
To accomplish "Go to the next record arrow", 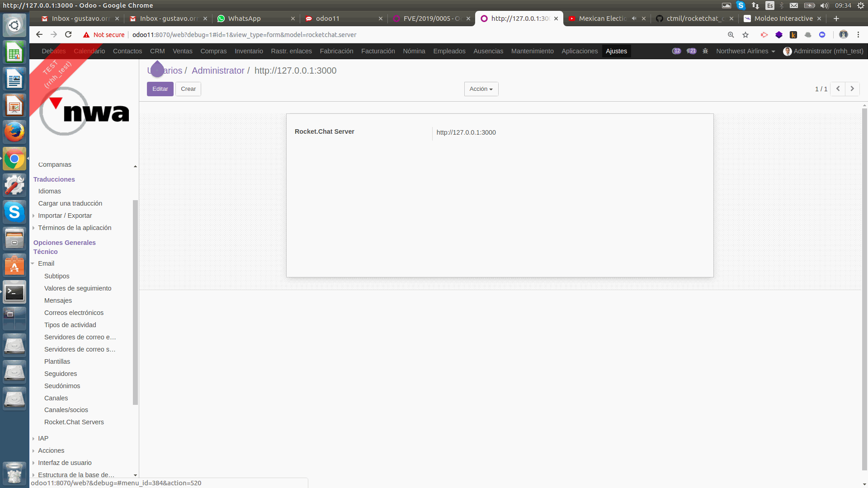I will pos(852,89).
